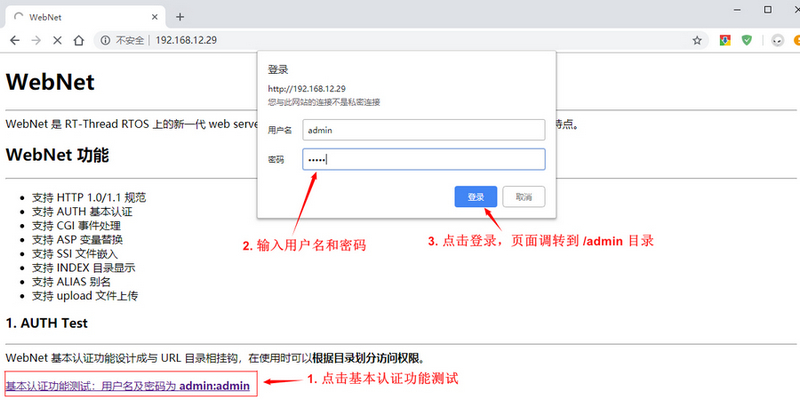The image size is (800, 400).
Task: Open the colorful download extension icon
Action: [725, 40]
